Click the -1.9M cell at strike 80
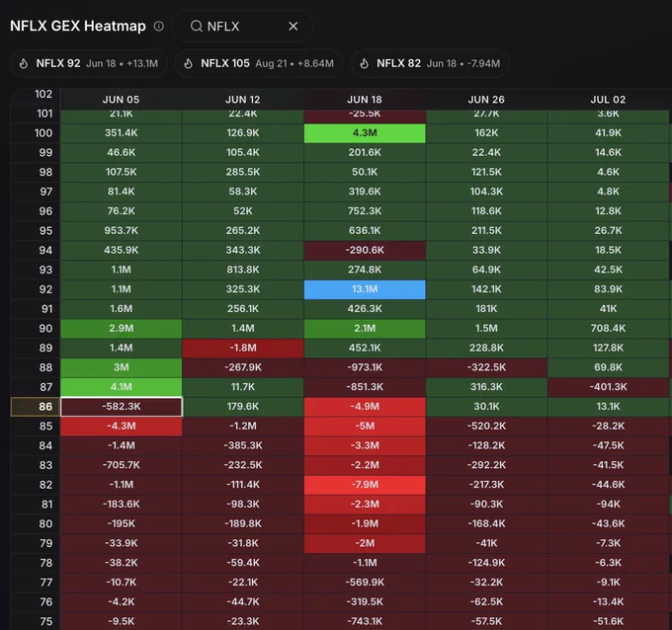This screenshot has width=672, height=630. tap(365, 523)
